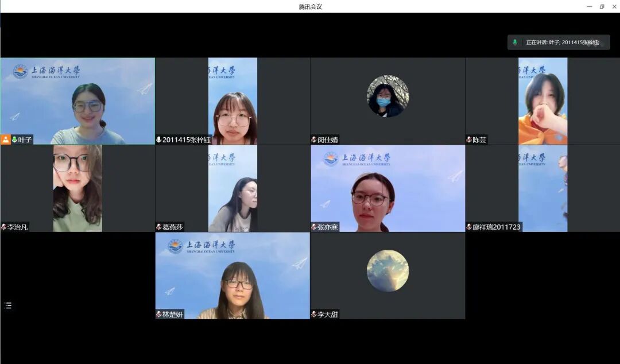Click the microphone icon next to 叶子
620x364 pixels.
tap(14, 139)
